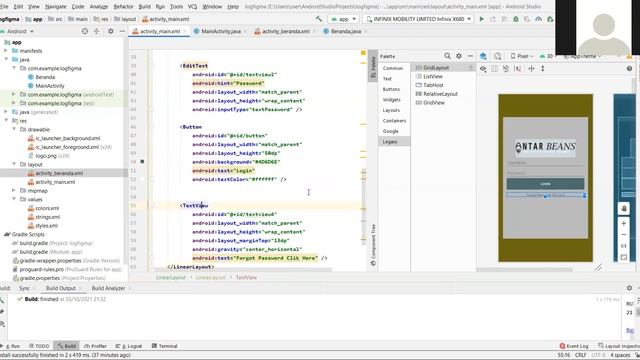The image size is (640, 360).
Task: Open the Profiler tool window
Action: tap(95, 346)
